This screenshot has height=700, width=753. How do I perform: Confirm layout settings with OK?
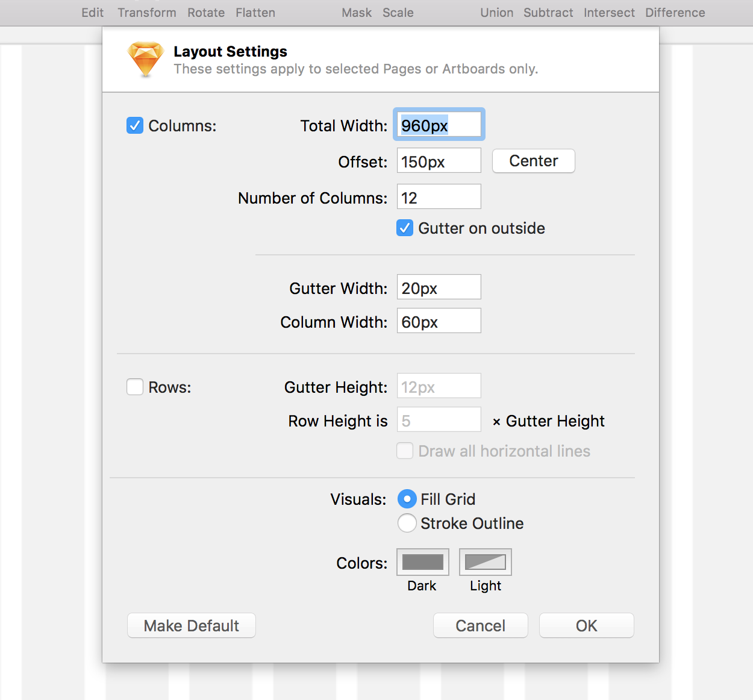(586, 625)
